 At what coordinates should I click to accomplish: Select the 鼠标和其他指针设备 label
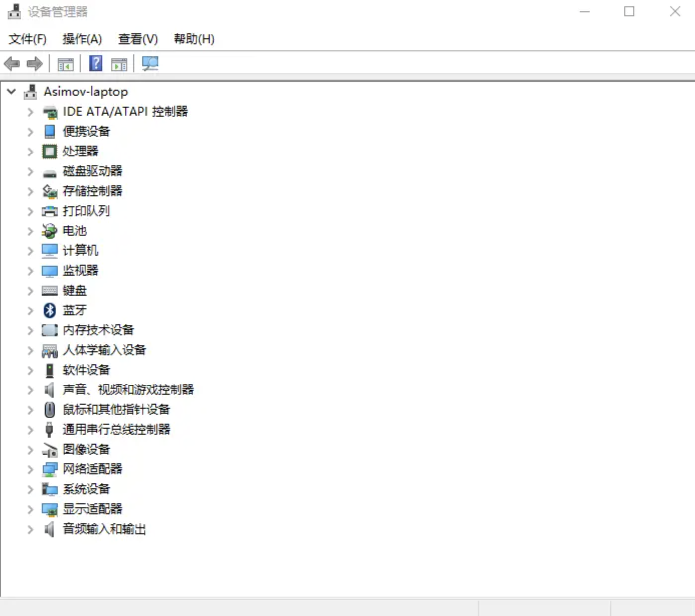(x=116, y=410)
